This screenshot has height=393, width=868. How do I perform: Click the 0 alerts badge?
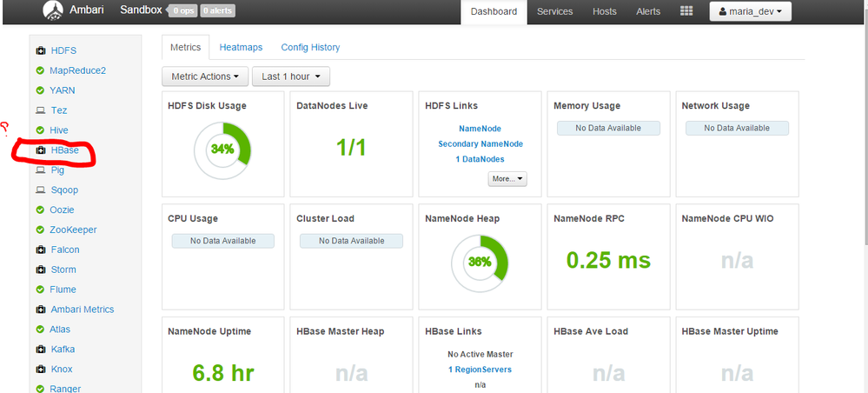pyautogui.click(x=217, y=11)
